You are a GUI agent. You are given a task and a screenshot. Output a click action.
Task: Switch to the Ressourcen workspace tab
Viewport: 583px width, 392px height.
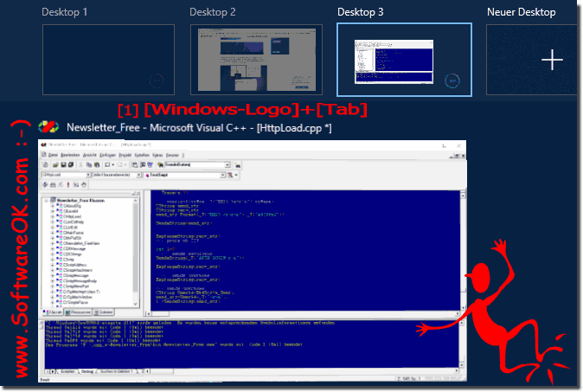[78, 312]
